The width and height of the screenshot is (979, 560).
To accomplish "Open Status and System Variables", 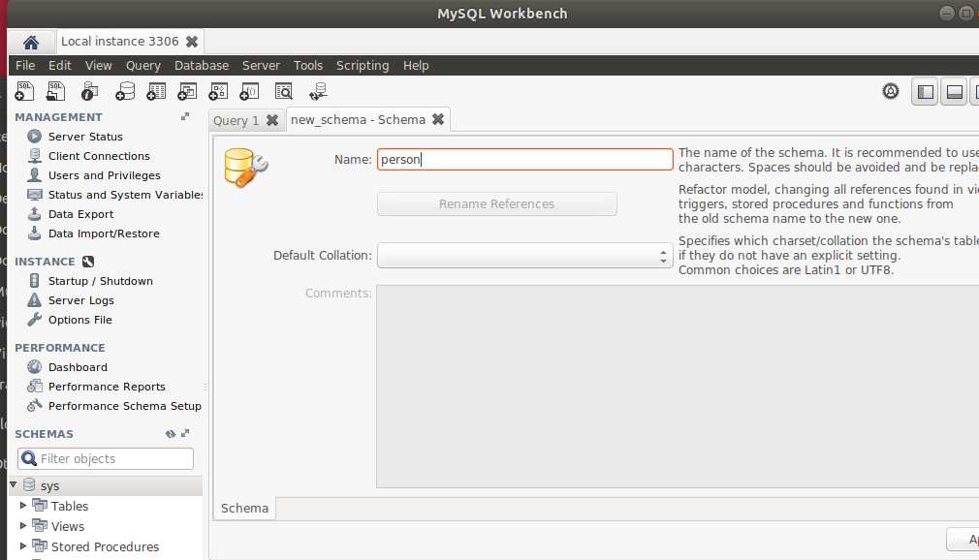I will point(115,194).
